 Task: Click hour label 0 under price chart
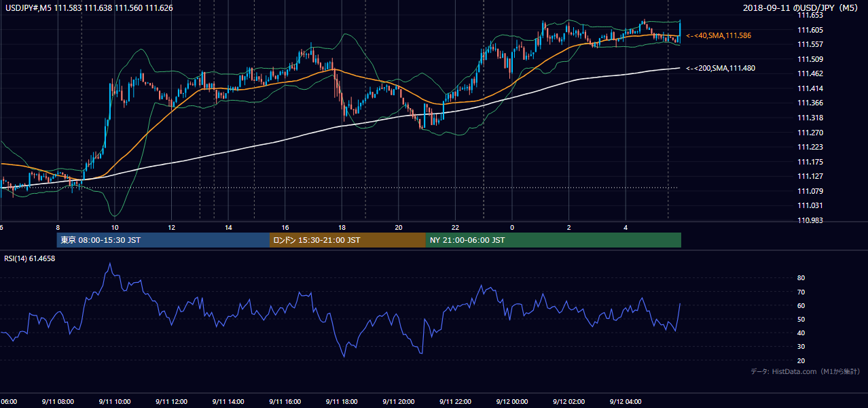[512, 228]
